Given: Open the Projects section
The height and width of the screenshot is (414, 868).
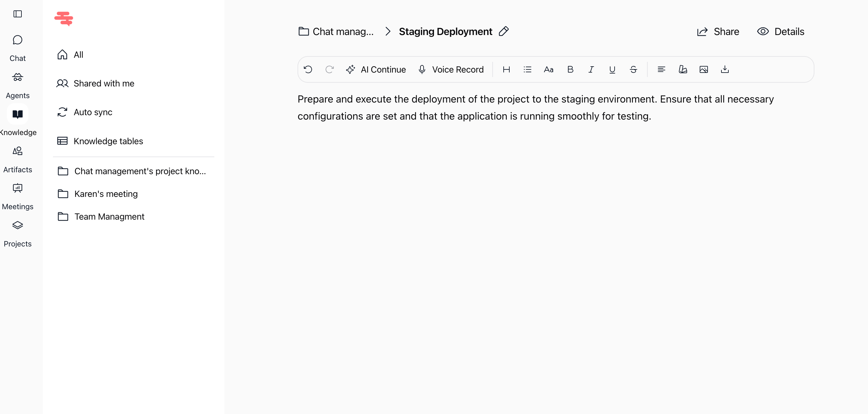Looking at the screenshot, I should point(18,234).
